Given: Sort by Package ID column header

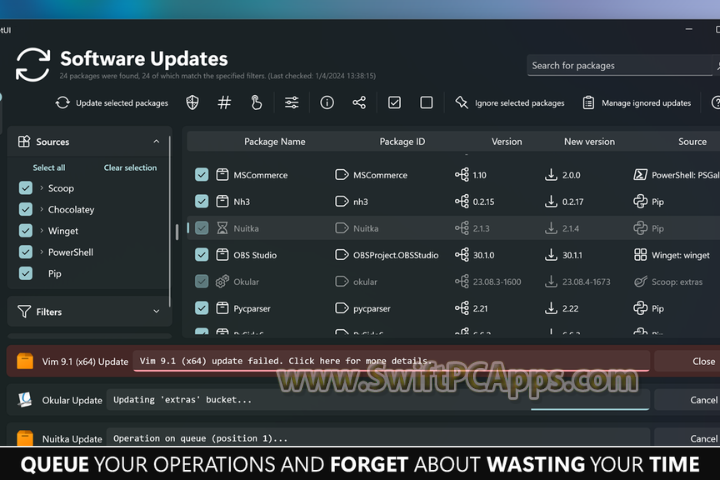Looking at the screenshot, I should [402, 141].
